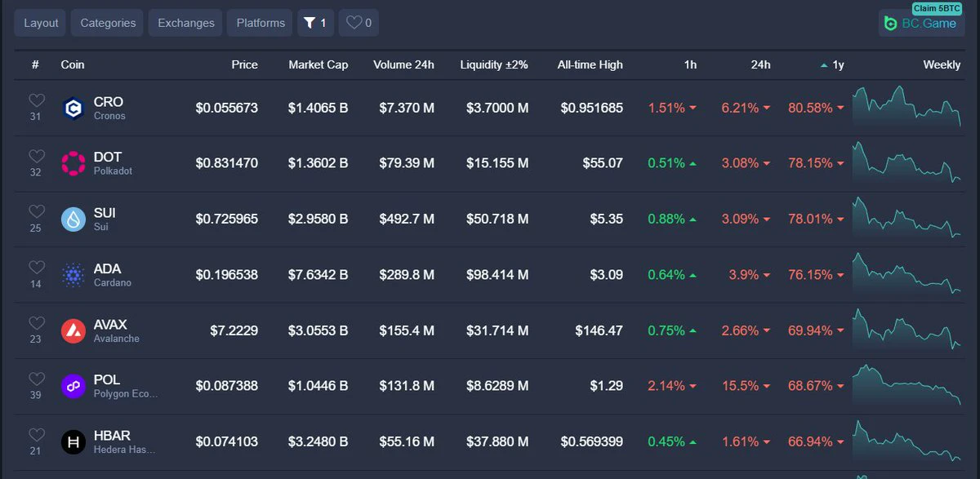Open DOT weekly sparkline chart

[x=906, y=162]
